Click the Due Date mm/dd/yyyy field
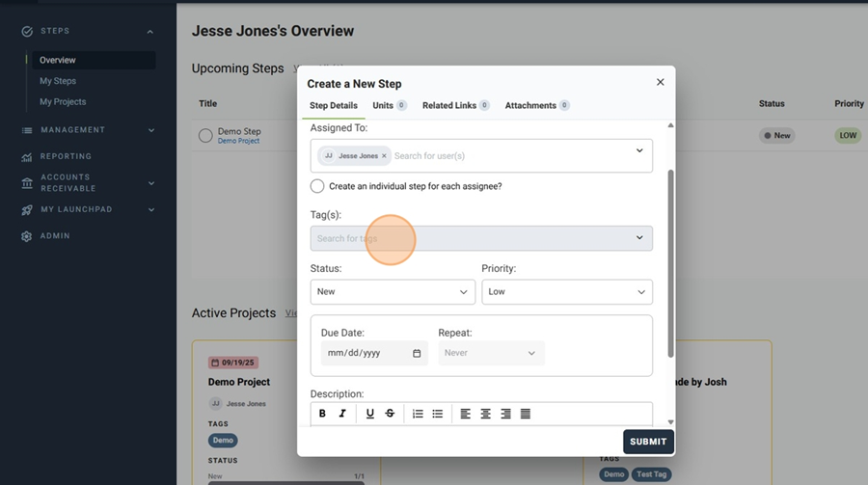Screen dimensions: 868x485 point(374,353)
